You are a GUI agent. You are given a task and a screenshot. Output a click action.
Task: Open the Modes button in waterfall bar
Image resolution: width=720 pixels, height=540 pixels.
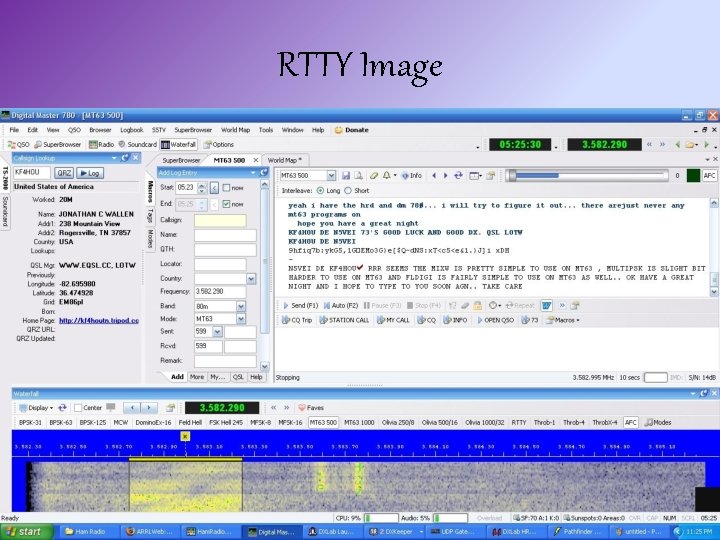point(658,422)
